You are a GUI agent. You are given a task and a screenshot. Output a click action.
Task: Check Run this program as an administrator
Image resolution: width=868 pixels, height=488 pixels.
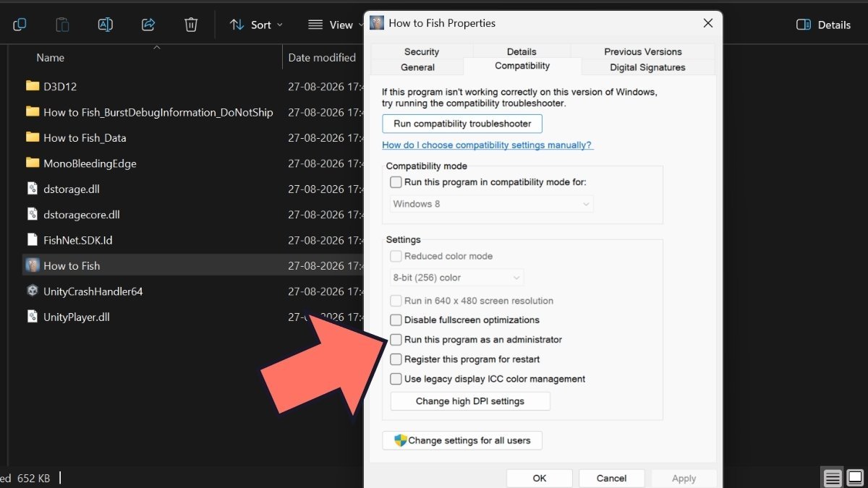point(396,340)
